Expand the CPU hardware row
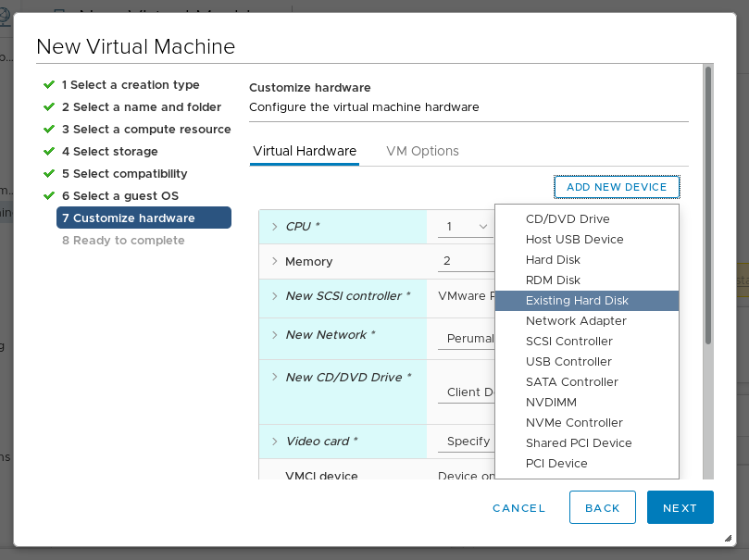749x560 pixels. (274, 227)
